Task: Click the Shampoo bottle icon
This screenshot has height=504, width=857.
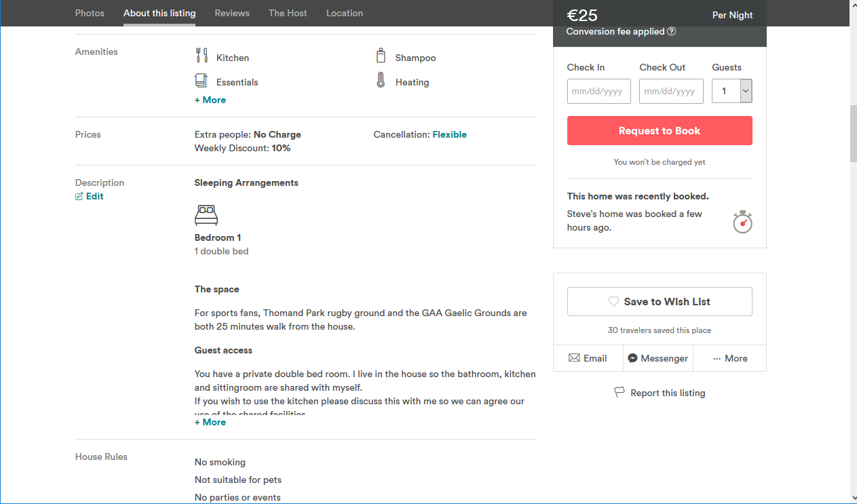Action: click(x=381, y=56)
